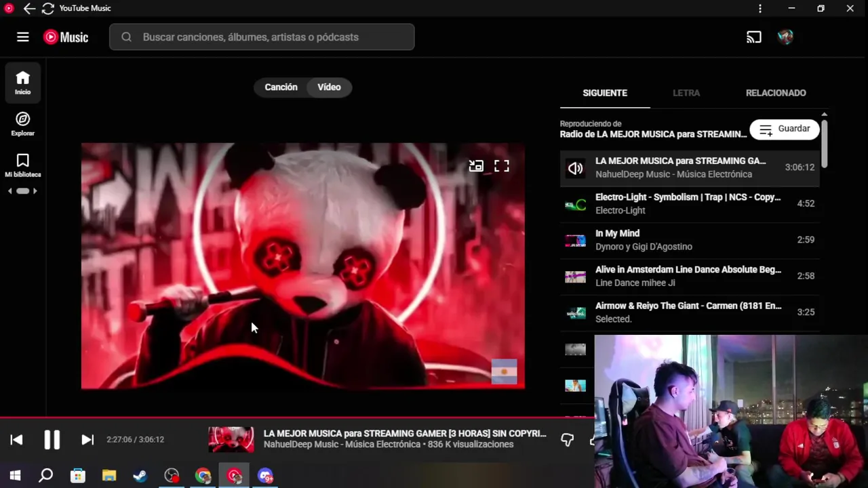This screenshot has width=868, height=488.
Task: Open Microsoft Store from taskbar
Action: click(x=78, y=476)
